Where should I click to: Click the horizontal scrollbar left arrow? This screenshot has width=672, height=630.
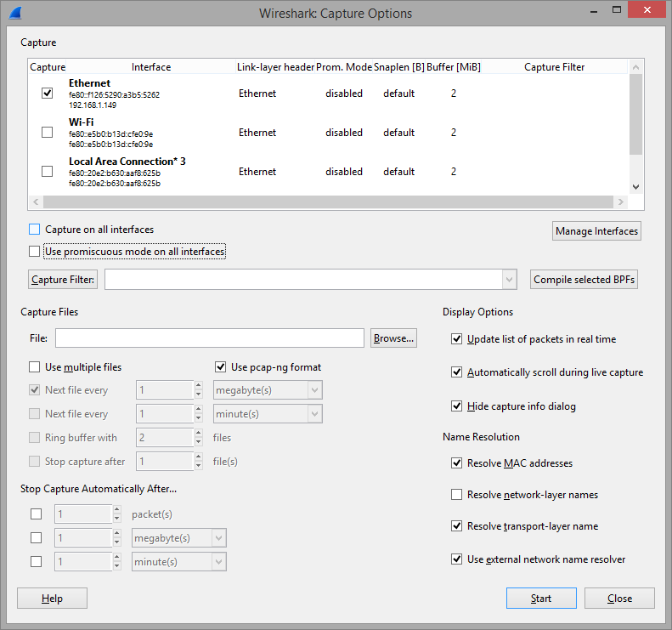point(36,202)
